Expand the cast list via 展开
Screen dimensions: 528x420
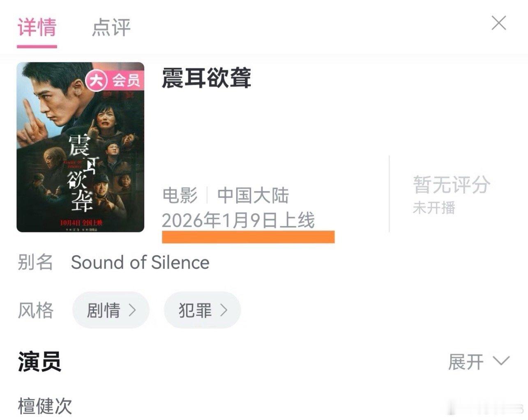click(x=466, y=362)
